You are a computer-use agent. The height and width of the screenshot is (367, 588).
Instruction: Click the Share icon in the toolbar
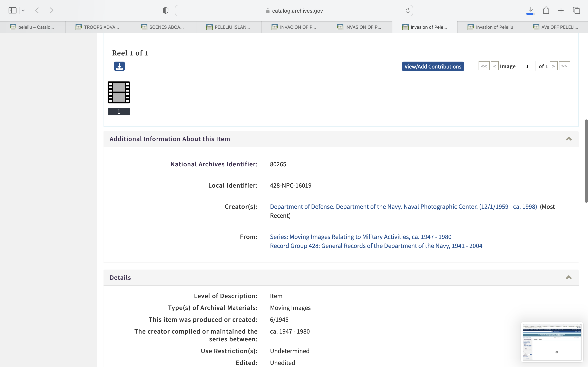click(x=546, y=10)
